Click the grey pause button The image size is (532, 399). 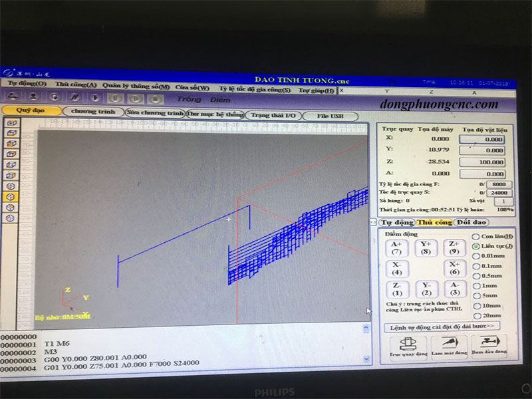pyautogui.click(x=115, y=98)
